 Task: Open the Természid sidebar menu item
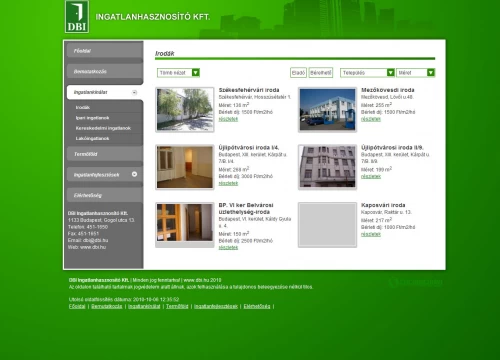[105, 154]
